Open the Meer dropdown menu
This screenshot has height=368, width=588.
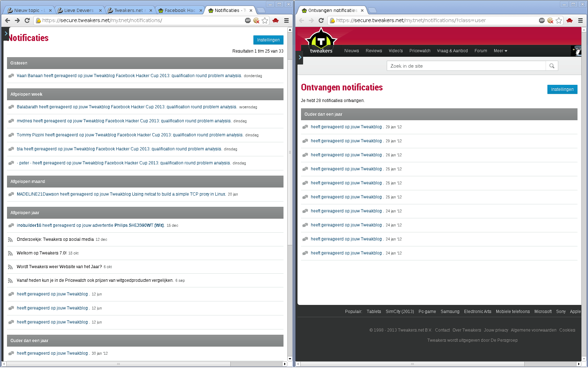coord(500,51)
